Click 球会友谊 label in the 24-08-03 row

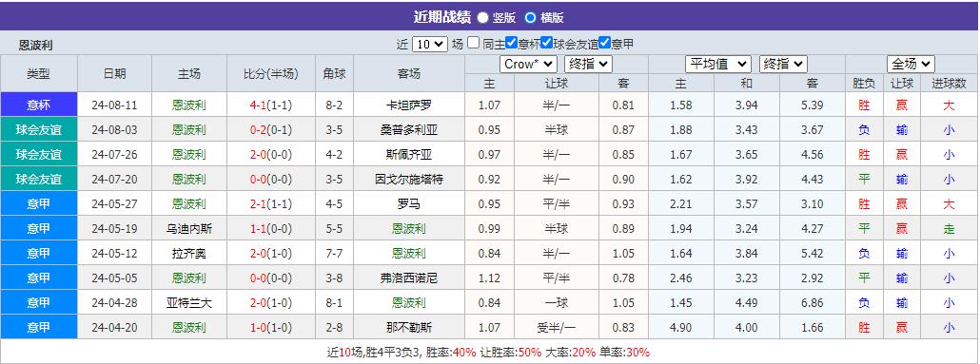(39, 130)
